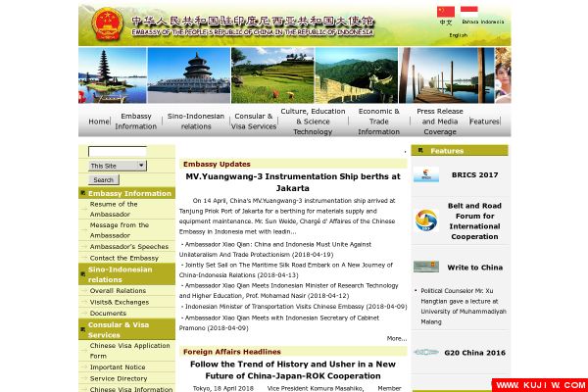This screenshot has width=588, height=392.
Task: Switch language to English
Action: click(x=459, y=35)
